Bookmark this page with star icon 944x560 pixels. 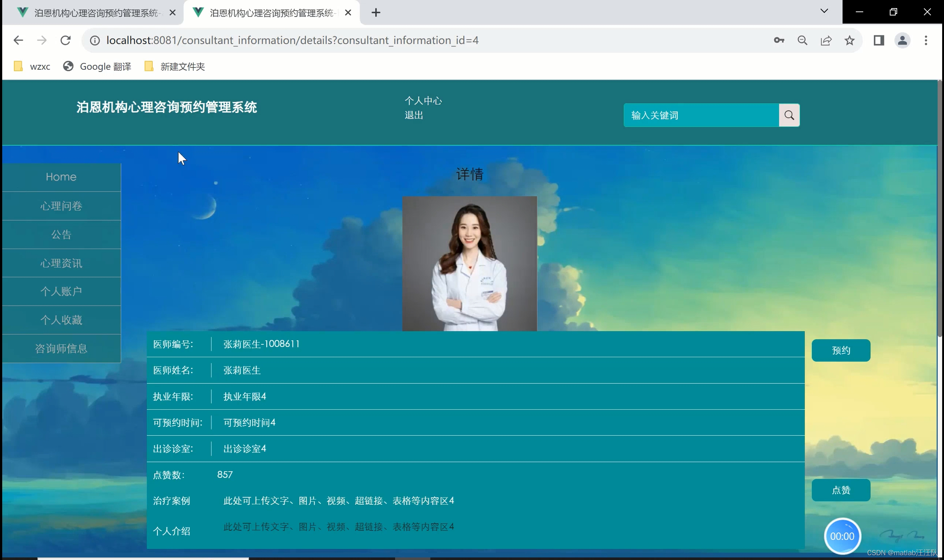(849, 41)
